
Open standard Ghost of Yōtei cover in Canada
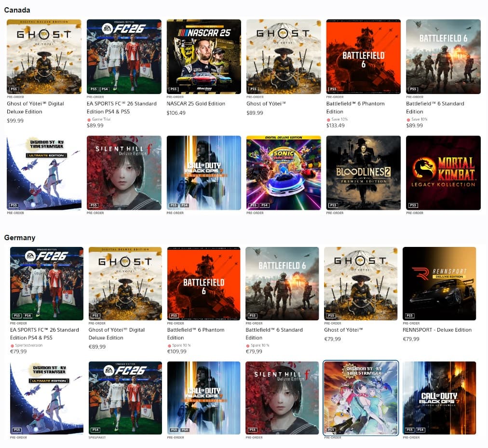(x=284, y=56)
